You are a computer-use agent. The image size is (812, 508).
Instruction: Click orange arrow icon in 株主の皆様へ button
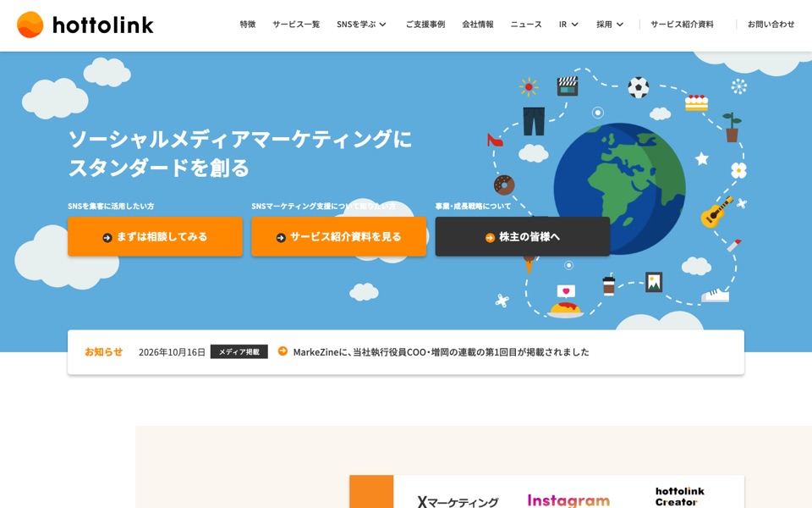coord(490,238)
